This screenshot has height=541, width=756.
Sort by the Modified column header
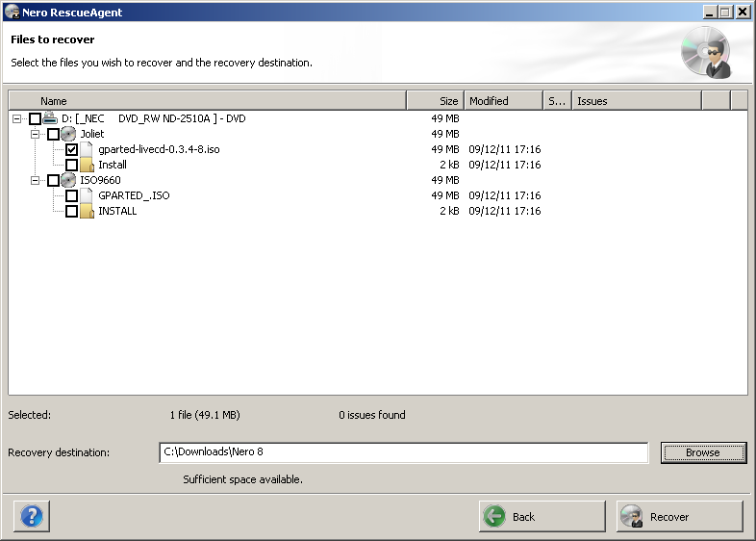503,100
